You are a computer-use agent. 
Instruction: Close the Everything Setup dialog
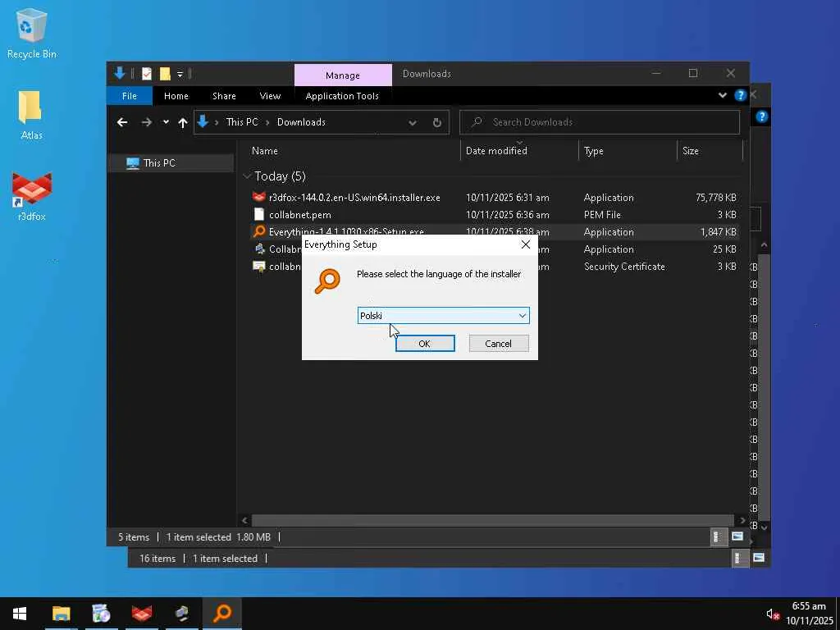point(526,244)
